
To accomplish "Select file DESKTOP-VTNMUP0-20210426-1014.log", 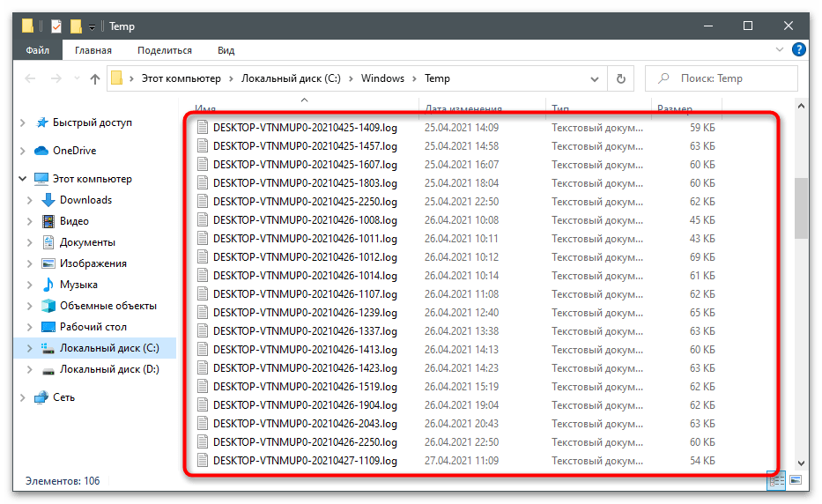I will tap(305, 276).
